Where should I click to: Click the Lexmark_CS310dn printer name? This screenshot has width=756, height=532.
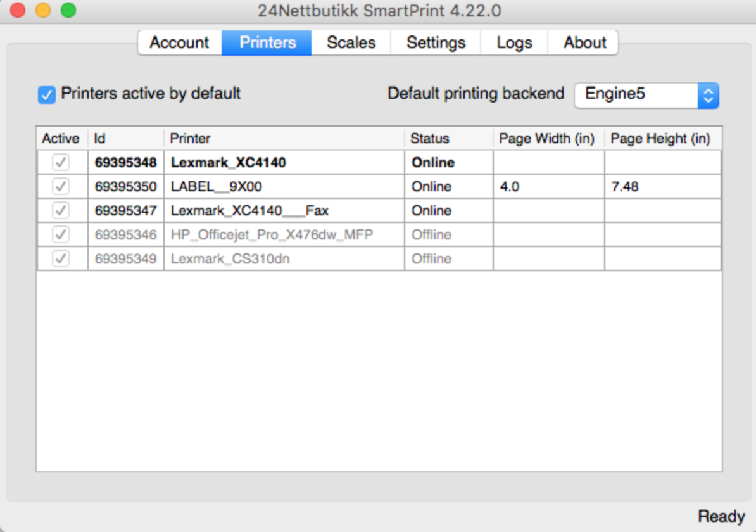point(230,259)
